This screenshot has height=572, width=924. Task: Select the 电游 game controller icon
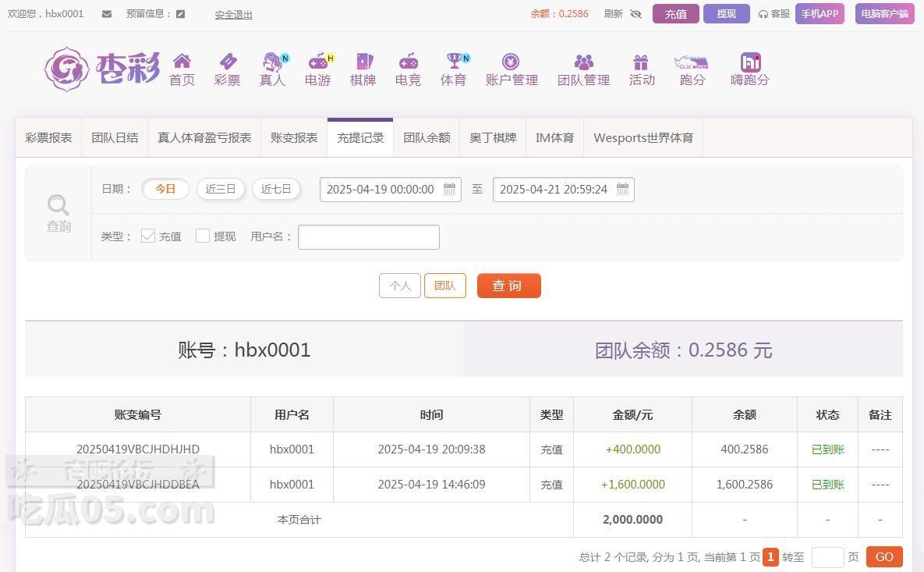317,62
